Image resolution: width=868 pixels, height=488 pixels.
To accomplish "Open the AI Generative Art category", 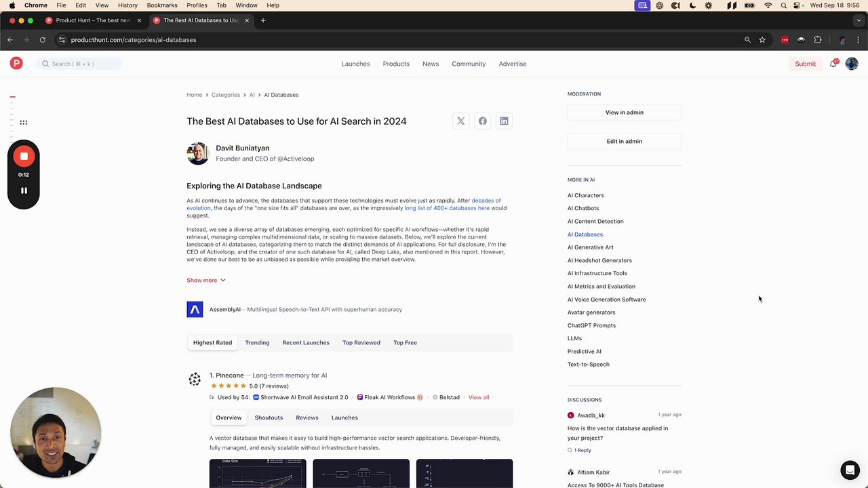I will tap(591, 247).
